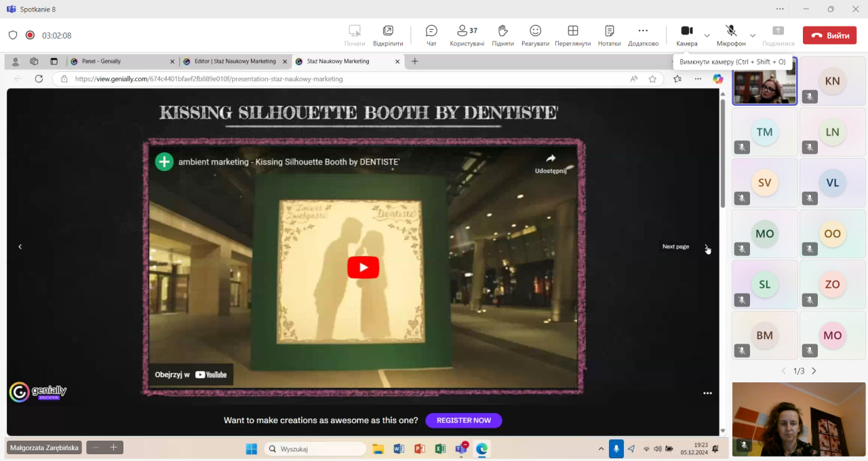Open the Edge workspaces icon

click(x=34, y=61)
